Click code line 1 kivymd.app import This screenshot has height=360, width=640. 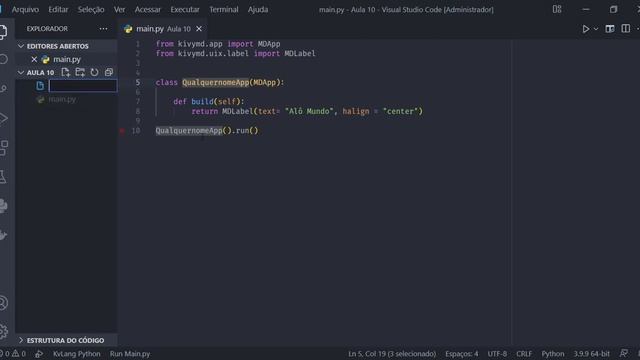218,44
